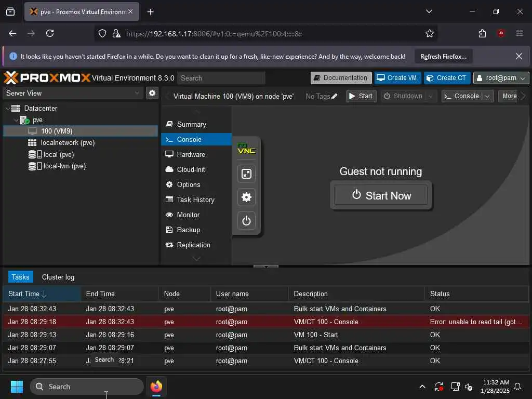
Task: Open the VM Options section
Action: 196,184
